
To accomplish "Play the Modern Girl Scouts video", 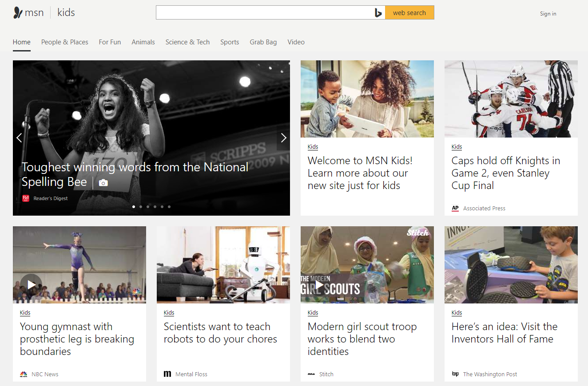I will click(319, 284).
